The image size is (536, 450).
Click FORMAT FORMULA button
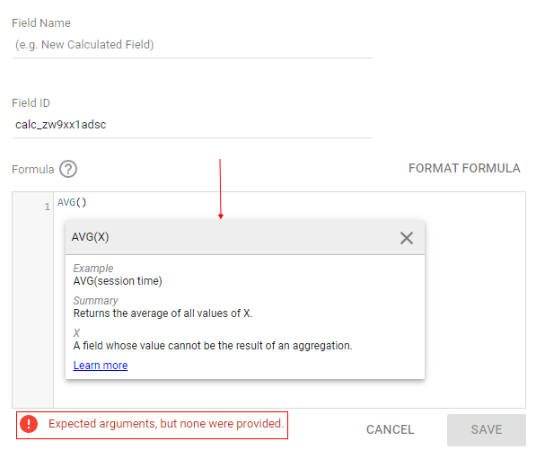[464, 168]
